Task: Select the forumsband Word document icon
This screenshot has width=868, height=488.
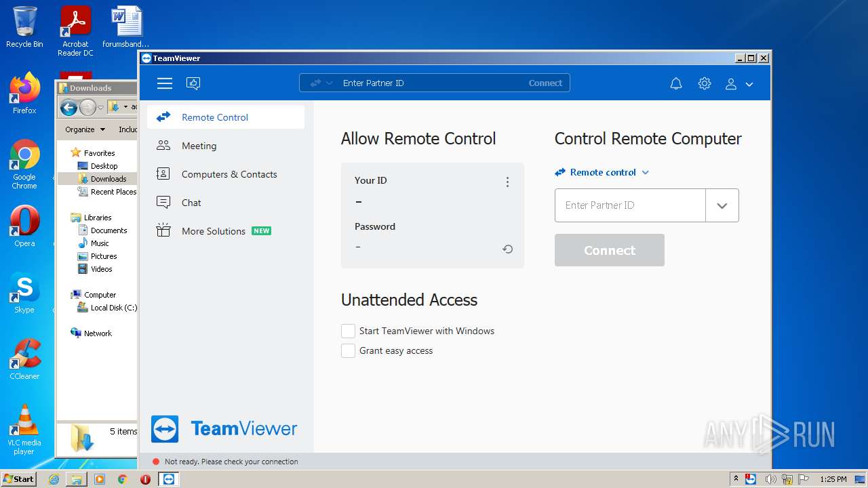Action: [126, 27]
